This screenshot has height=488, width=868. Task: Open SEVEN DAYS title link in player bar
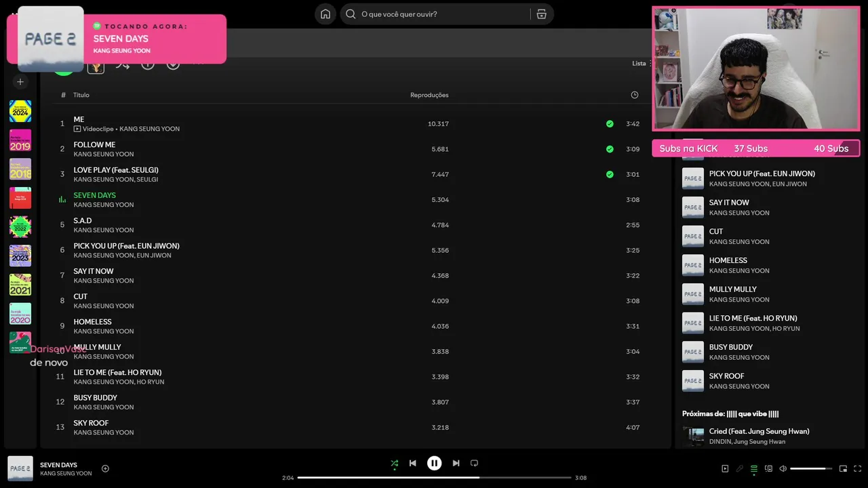[x=58, y=465]
